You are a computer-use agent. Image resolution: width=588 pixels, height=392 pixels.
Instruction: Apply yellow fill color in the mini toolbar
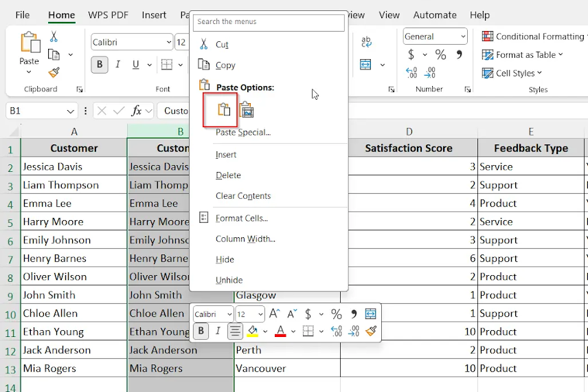[x=253, y=331]
